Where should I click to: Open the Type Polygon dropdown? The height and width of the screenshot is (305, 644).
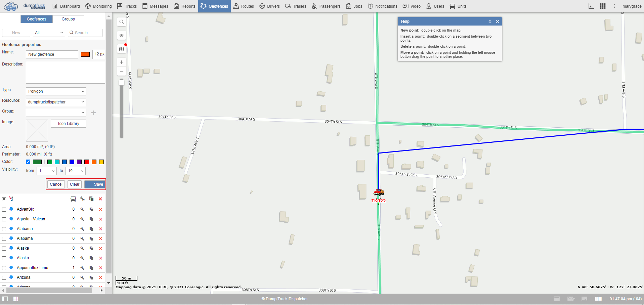click(x=56, y=91)
